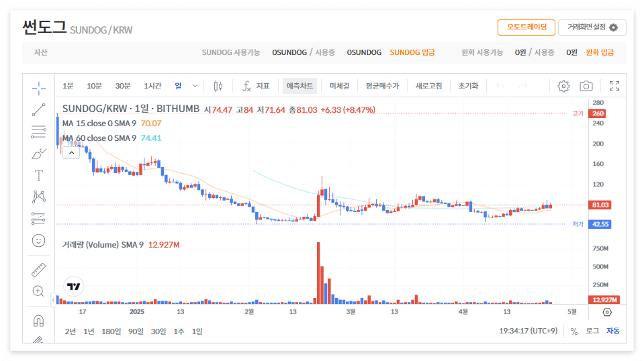
Task: Click the SUNDOG 입금 deposit link
Action: tap(412, 52)
